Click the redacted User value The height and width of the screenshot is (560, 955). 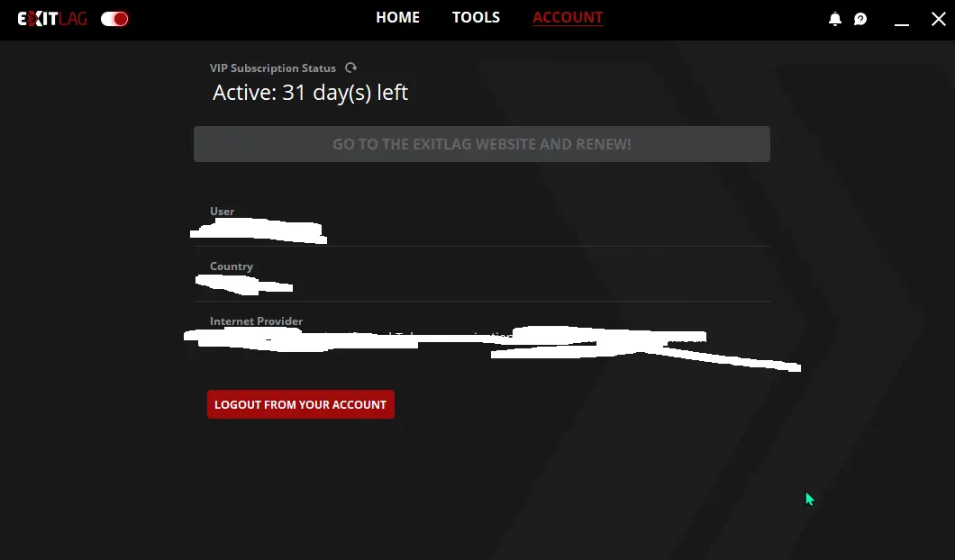coord(259,230)
